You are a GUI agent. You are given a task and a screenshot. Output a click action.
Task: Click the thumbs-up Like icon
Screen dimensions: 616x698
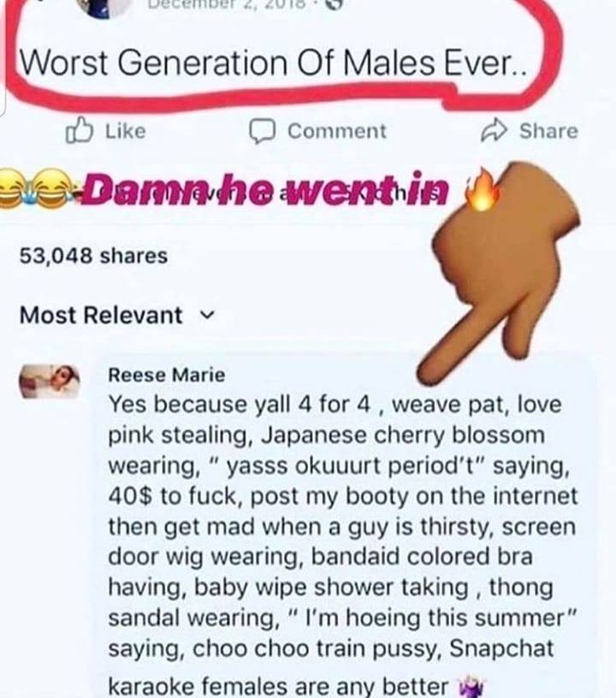coord(80,130)
